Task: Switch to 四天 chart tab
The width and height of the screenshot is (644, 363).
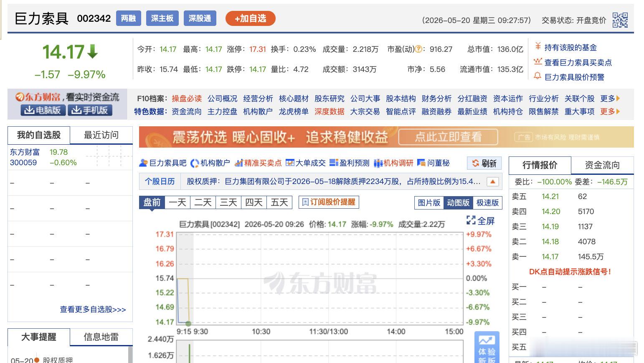Action: (x=254, y=203)
